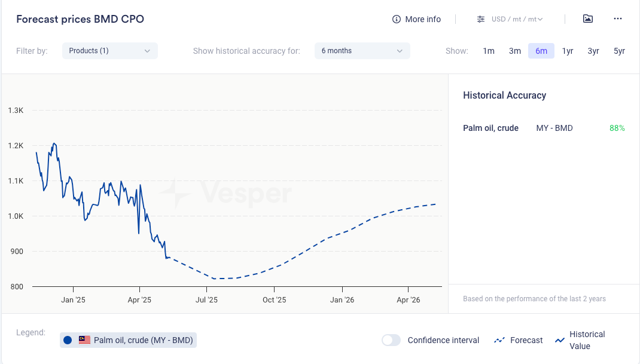Image resolution: width=640 pixels, height=364 pixels.
Task: Toggle Palm oil crude legend chip
Action: pyautogui.click(x=129, y=340)
